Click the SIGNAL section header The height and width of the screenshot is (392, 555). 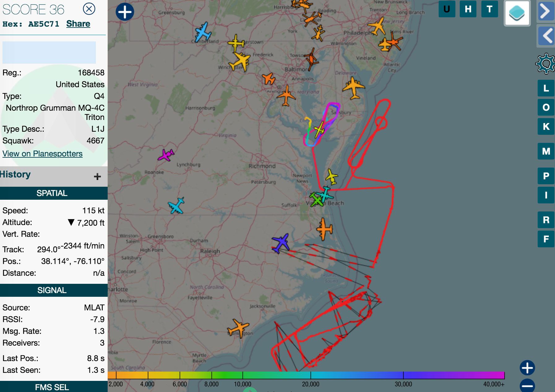tap(52, 290)
